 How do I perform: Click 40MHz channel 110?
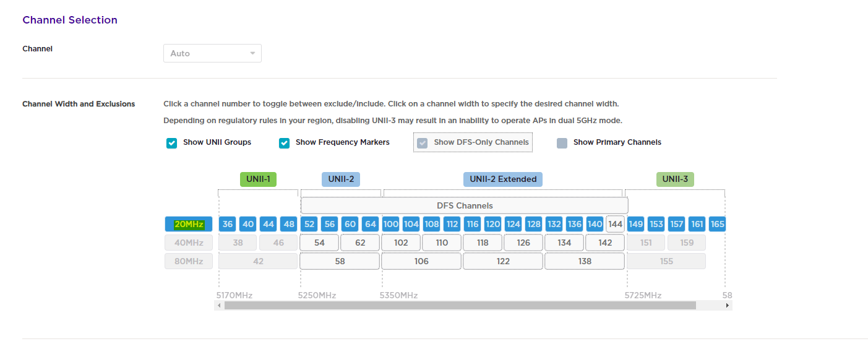coord(442,243)
